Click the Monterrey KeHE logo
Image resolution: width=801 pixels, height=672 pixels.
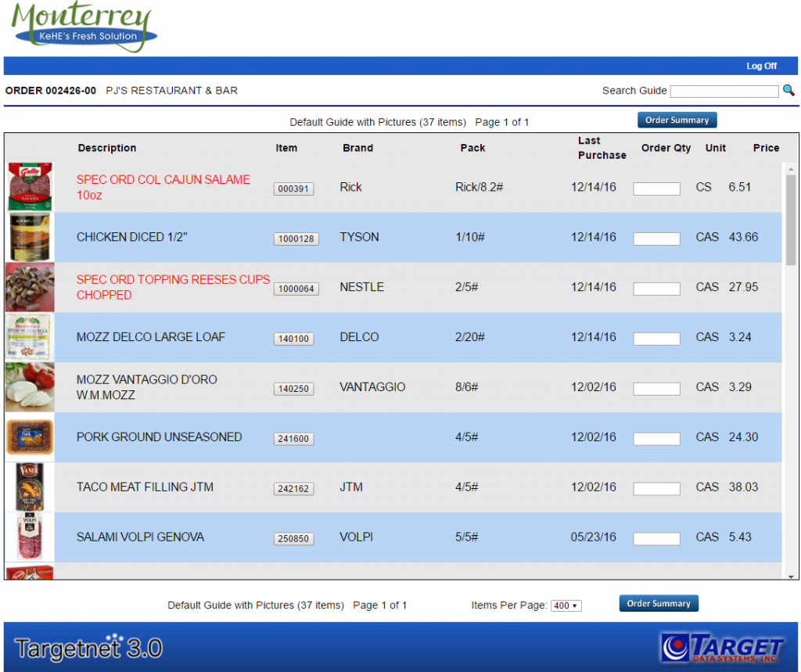[x=82, y=27]
